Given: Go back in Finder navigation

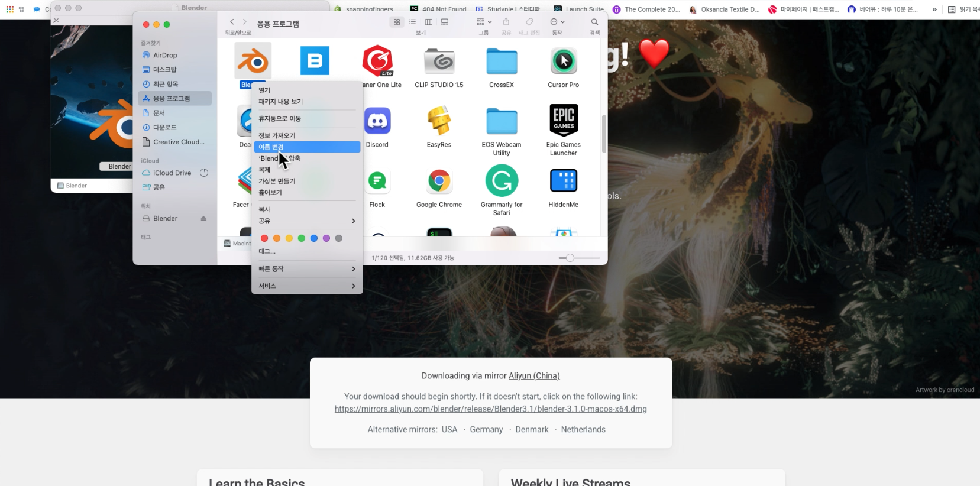Looking at the screenshot, I should pyautogui.click(x=232, y=22).
